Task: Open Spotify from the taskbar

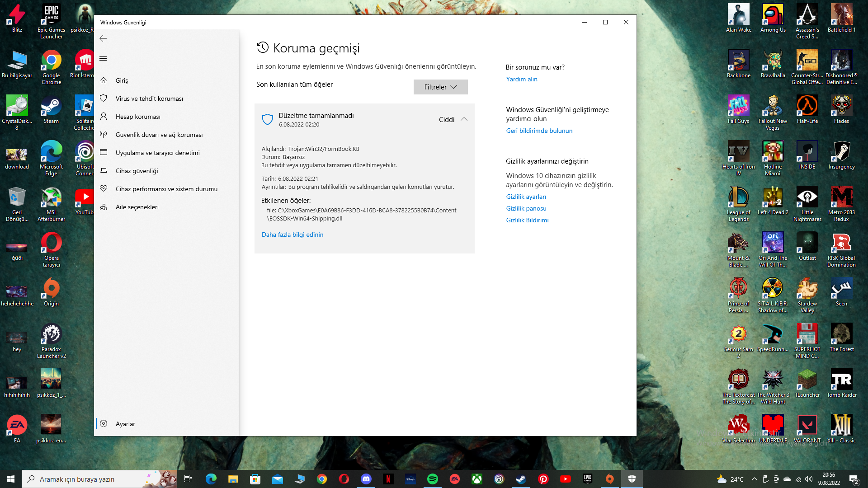Action: tap(432, 479)
